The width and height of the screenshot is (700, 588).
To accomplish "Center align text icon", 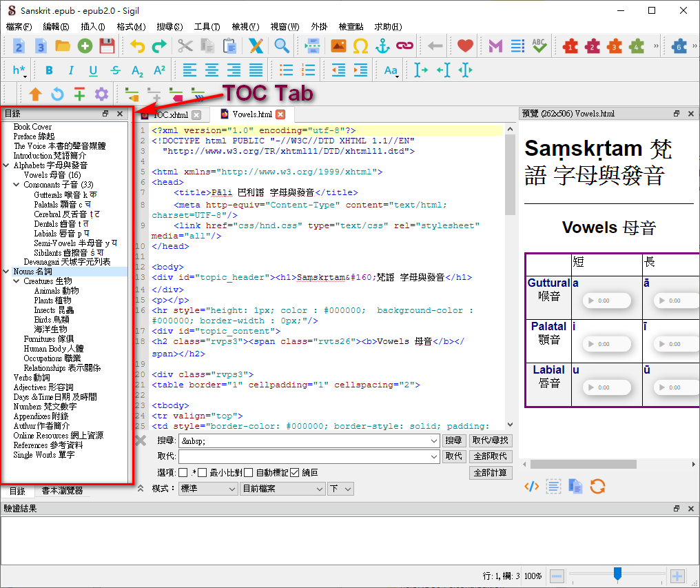I will (212, 70).
